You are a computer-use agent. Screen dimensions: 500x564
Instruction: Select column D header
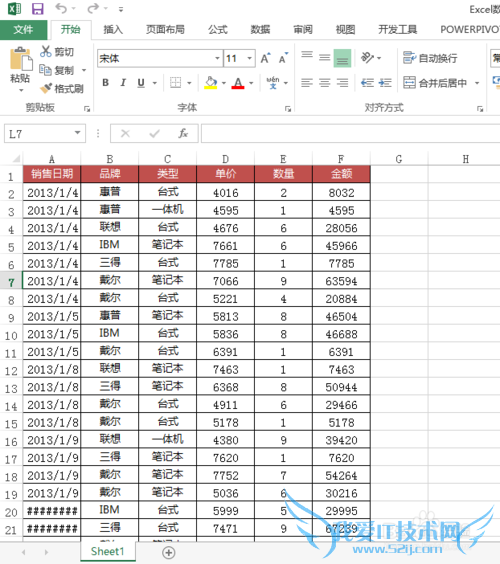(226, 159)
